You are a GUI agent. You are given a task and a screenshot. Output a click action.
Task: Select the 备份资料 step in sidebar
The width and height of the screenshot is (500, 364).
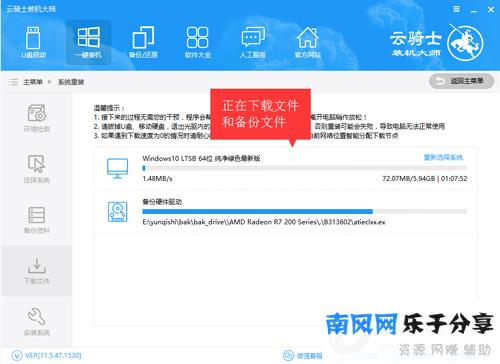tap(37, 220)
